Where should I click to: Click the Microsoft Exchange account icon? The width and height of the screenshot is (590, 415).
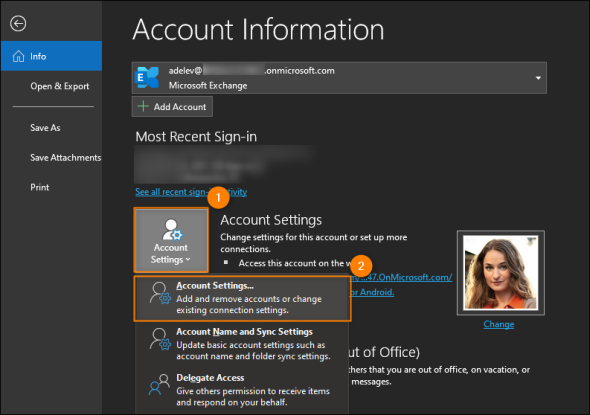point(147,78)
